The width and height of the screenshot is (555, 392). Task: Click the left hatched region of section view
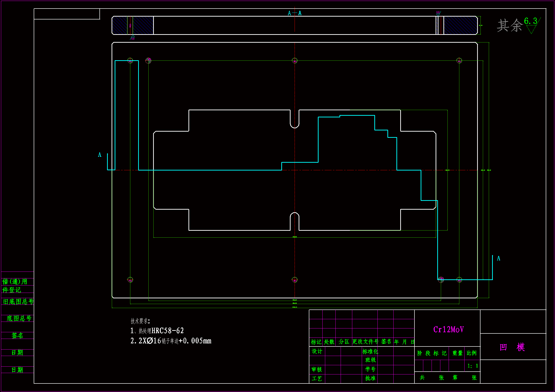[143, 25]
